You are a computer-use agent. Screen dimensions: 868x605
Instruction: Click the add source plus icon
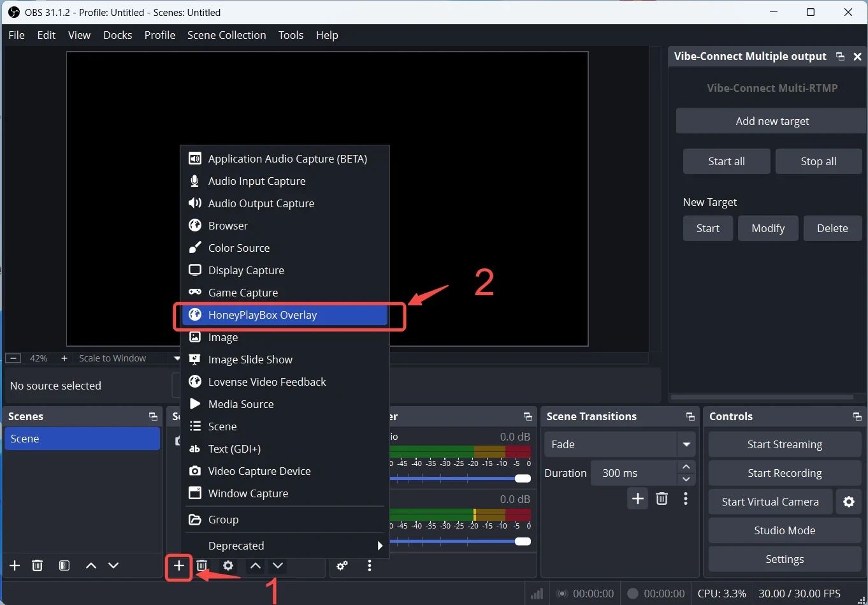coord(179,565)
